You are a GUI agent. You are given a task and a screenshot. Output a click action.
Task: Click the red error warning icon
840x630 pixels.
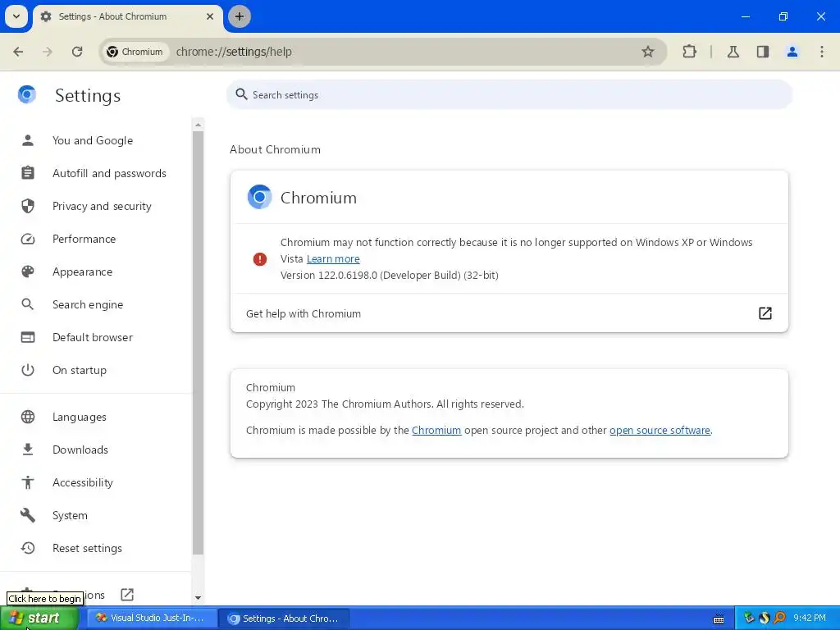click(x=260, y=259)
